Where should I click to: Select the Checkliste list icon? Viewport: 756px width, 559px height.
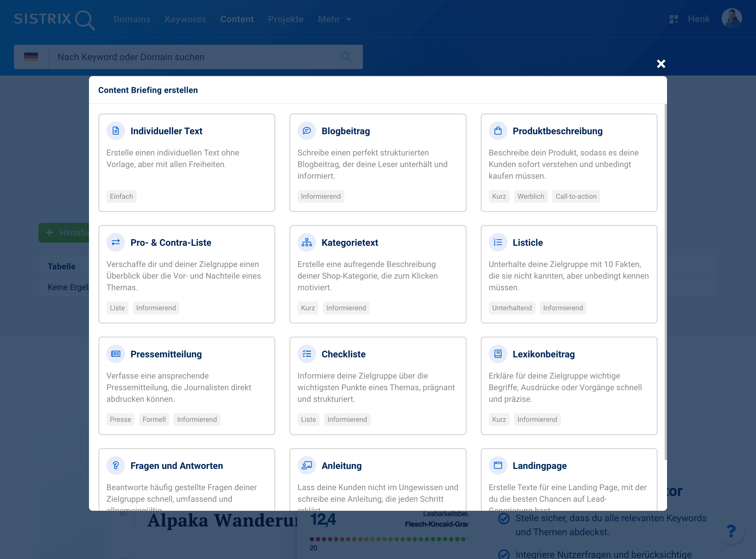coord(307,354)
